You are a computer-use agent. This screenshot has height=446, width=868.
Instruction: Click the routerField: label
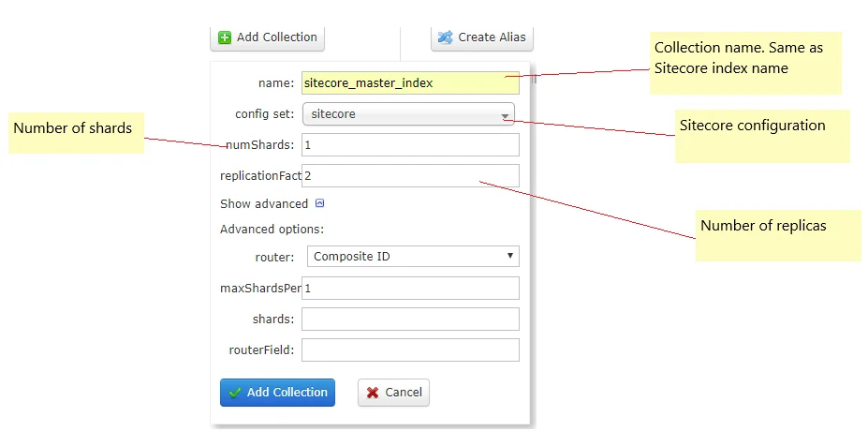point(261,350)
